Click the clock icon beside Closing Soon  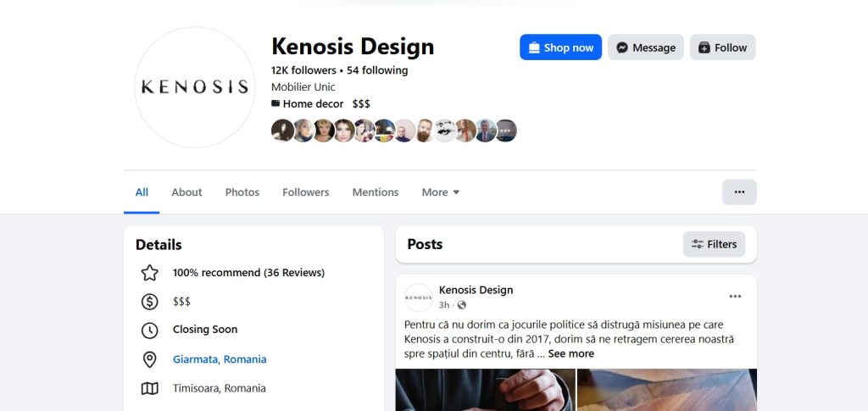point(150,330)
